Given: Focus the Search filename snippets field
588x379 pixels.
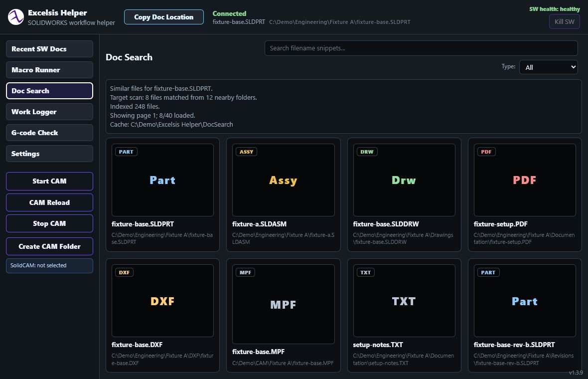Looking at the screenshot, I should 421,48.
